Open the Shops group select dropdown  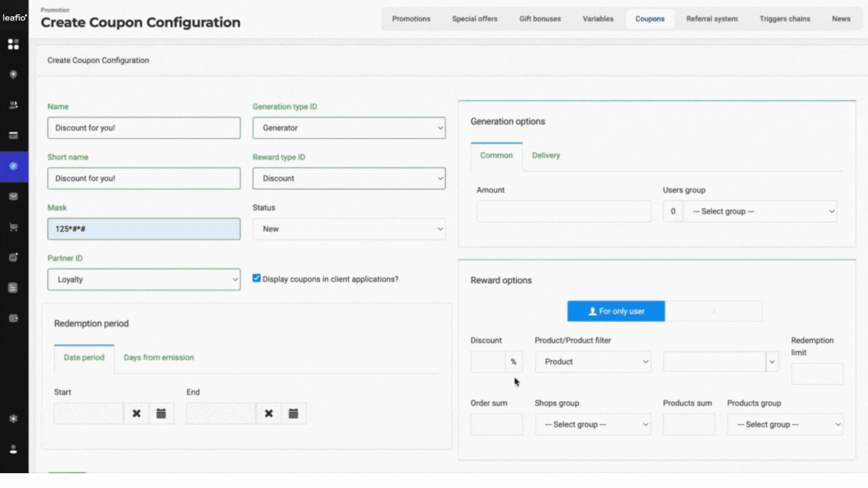592,425
